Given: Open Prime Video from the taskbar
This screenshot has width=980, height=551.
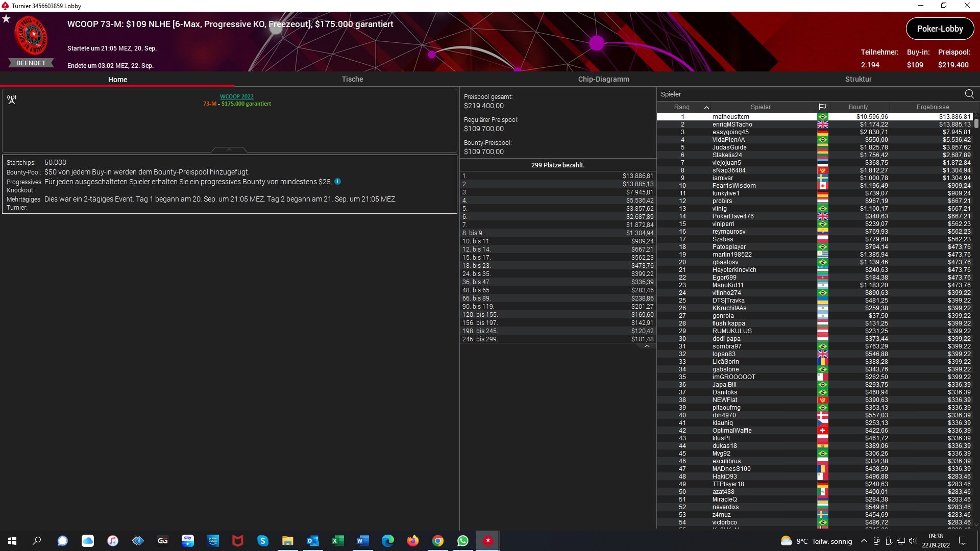Looking at the screenshot, I should coord(213,541).
